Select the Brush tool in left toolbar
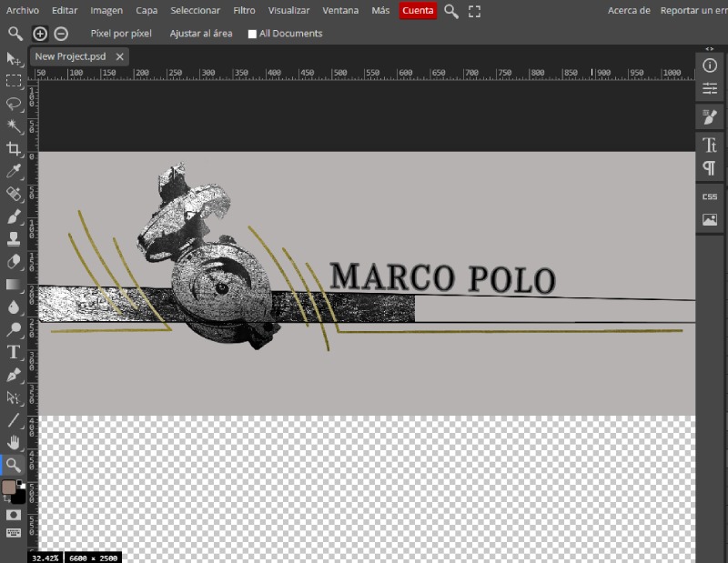This screenshot has width=728, height=563. 14,216
